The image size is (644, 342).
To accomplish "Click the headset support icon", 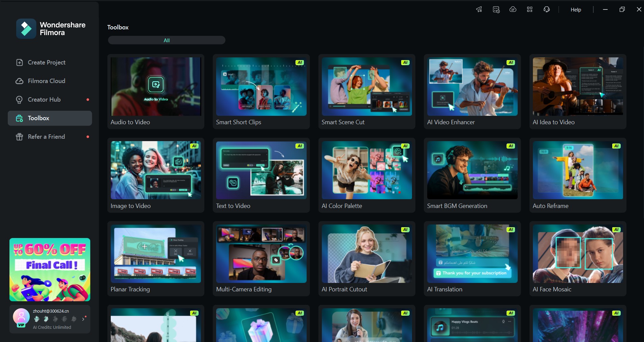I will point(547,9).
